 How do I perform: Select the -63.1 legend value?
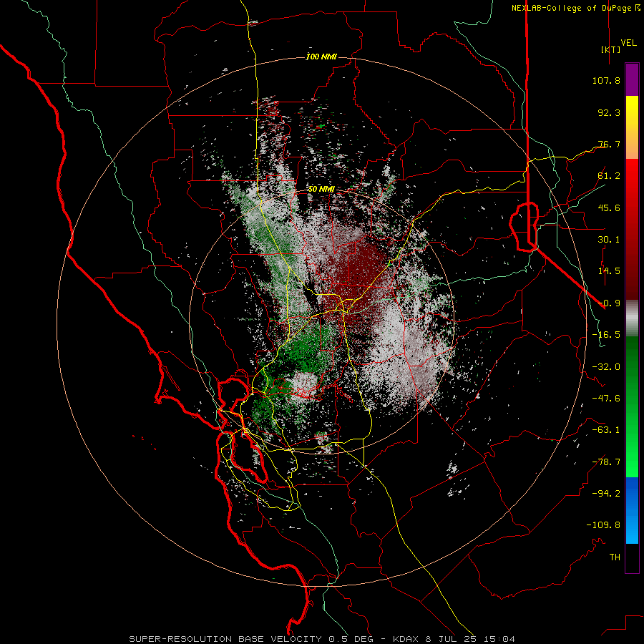pyautogui.click(x=606, y=430)
